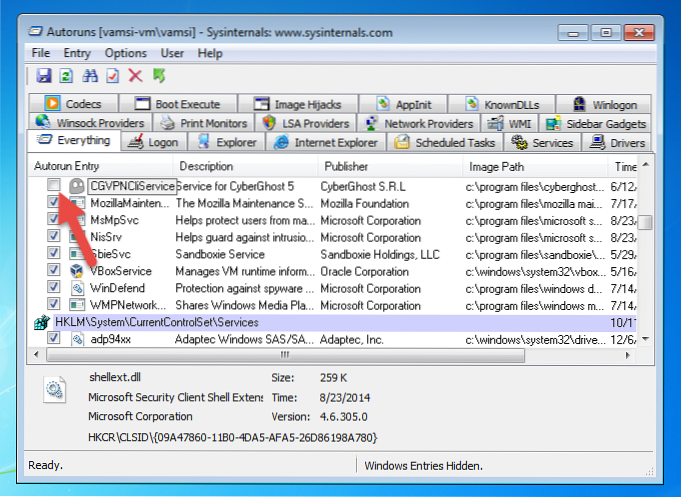Click the Save toolbar icon
Image resolution: width=681 pixels, height=497 pixels.
[x=43, y=76]
